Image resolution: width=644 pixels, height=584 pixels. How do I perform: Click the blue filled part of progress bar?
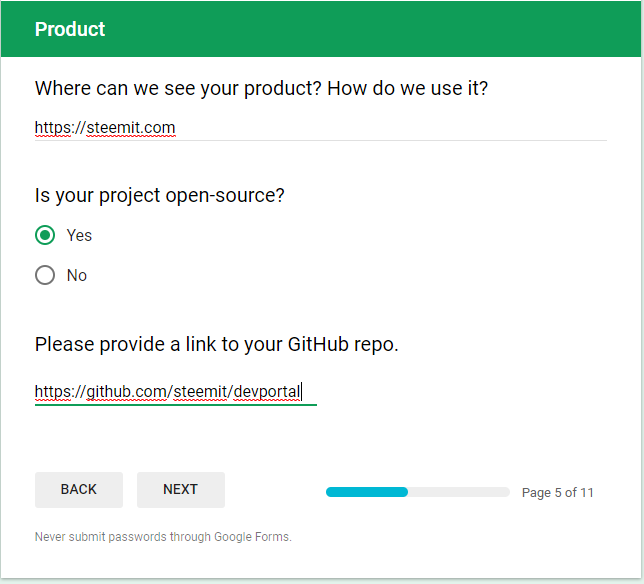[367, 492]
